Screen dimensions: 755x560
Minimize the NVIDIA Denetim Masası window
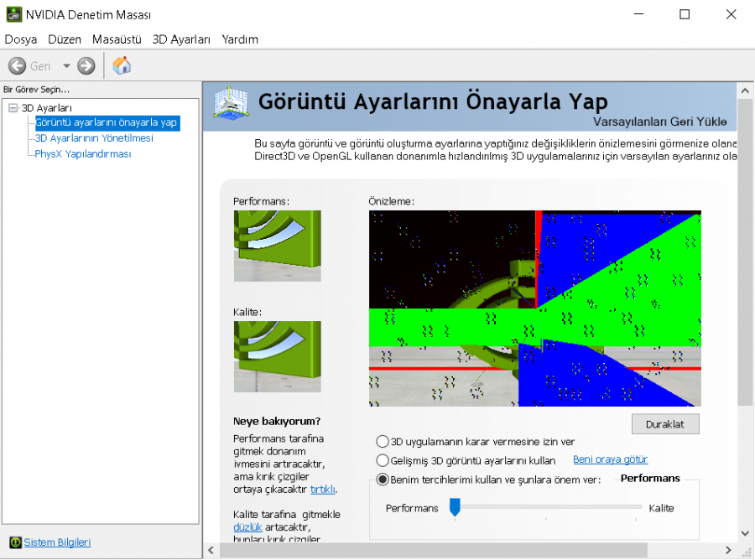point(639,14)
